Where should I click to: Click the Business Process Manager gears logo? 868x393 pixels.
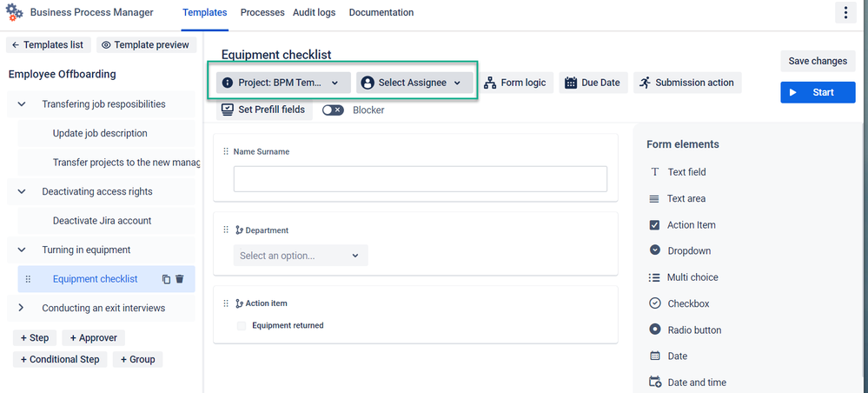(x=15, y=12)
